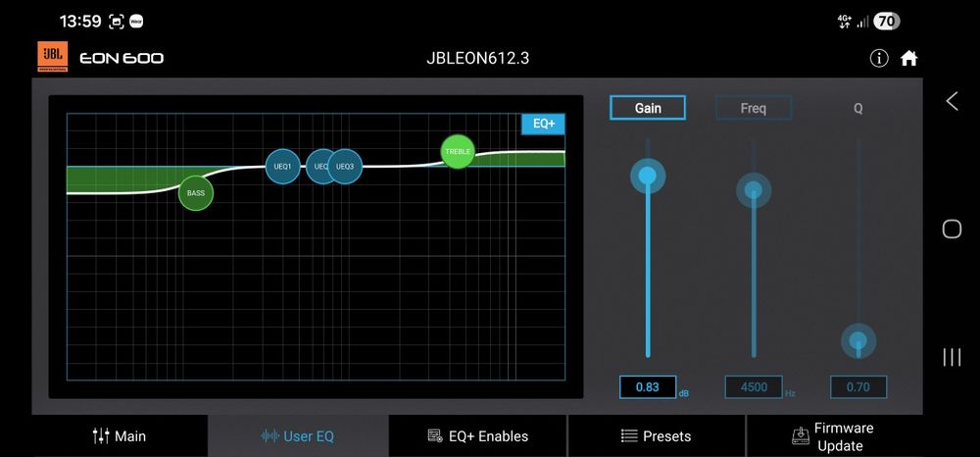The width and height of the screenshot is (980, 457).
Task: Tap the Android home button
Action: [952, 228]
